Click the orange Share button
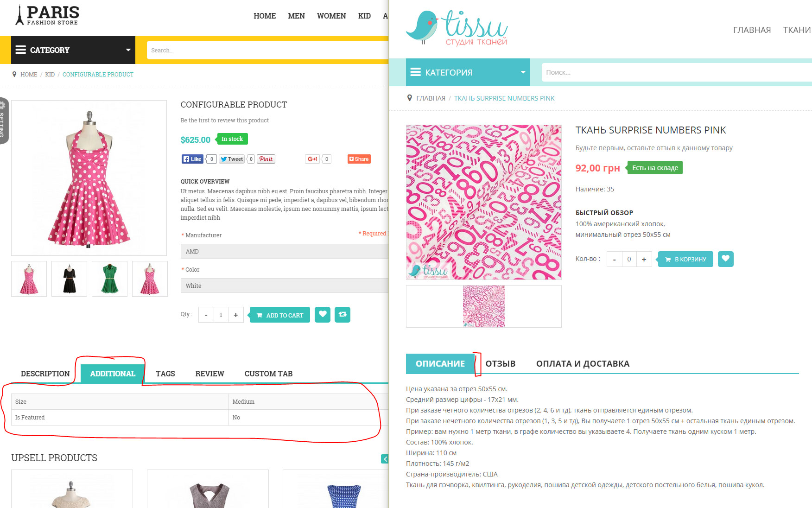Screen dimensions: 812x508 (x=359, y=159)
